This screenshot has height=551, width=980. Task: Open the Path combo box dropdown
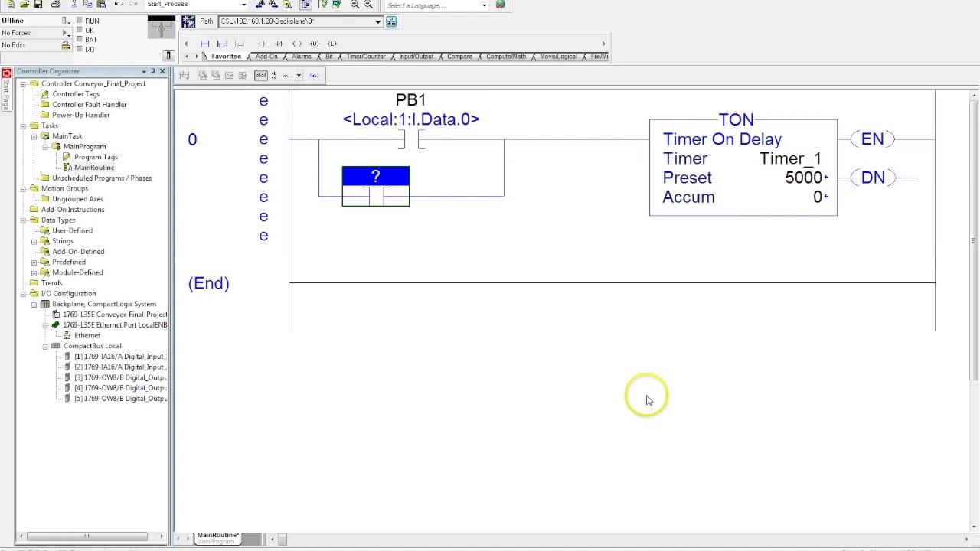[x=377, y=21]
